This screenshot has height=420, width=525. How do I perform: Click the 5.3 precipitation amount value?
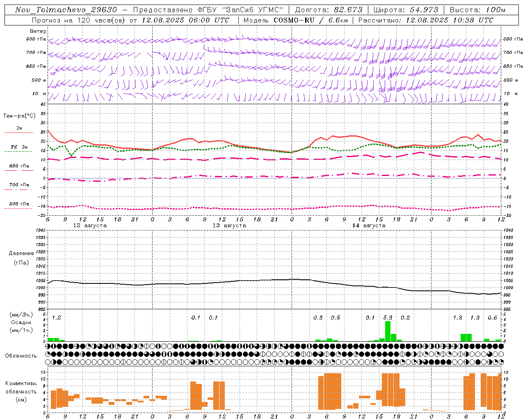tap(388, 317)
